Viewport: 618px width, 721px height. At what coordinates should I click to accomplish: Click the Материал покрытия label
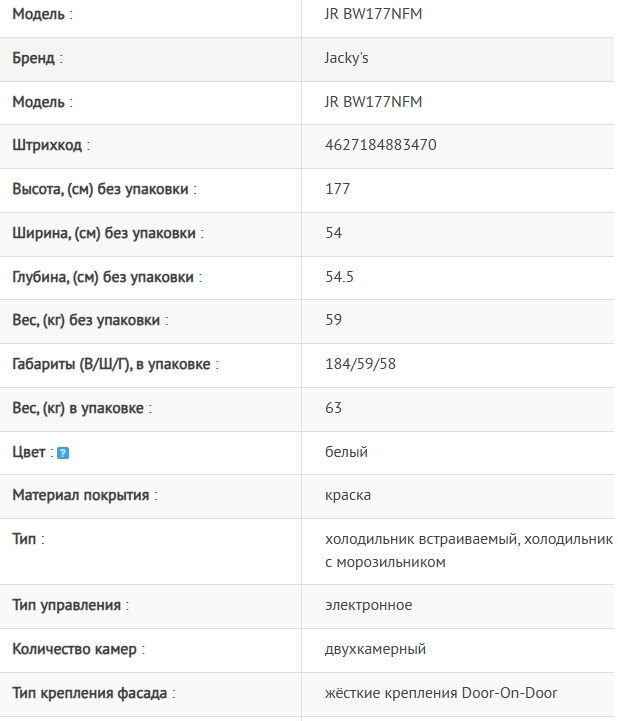[x=84, y=495]
